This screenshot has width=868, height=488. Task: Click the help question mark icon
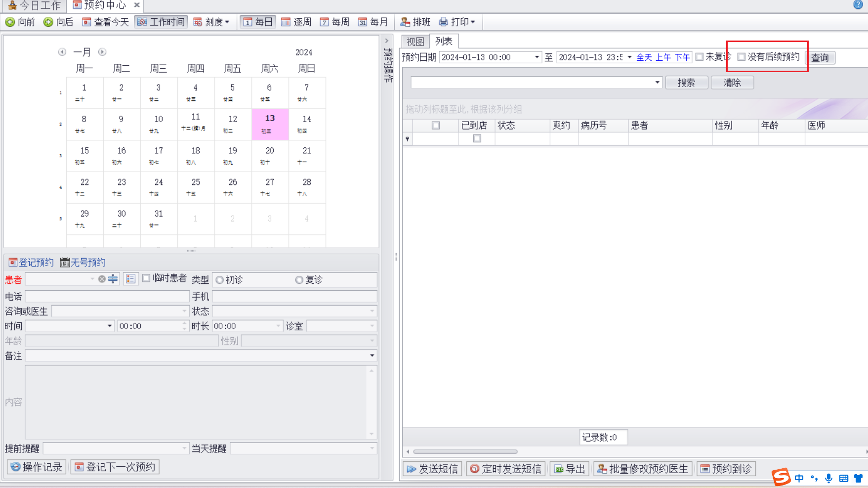[858, 4]
